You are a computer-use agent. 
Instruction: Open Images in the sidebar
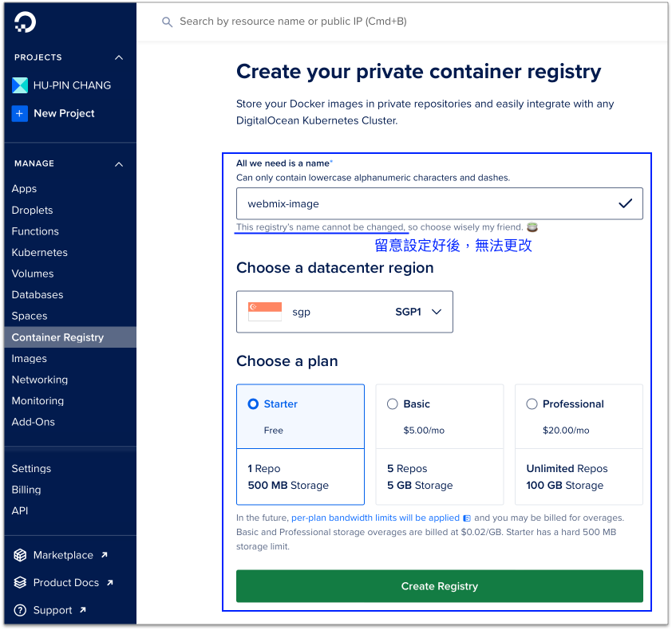coord(30,359)
